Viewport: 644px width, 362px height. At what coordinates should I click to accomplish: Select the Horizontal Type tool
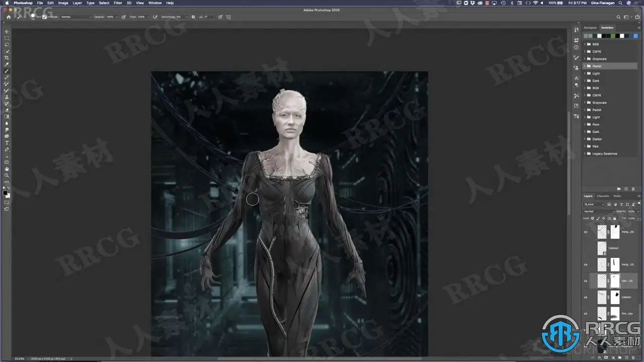tap(7, 143)
